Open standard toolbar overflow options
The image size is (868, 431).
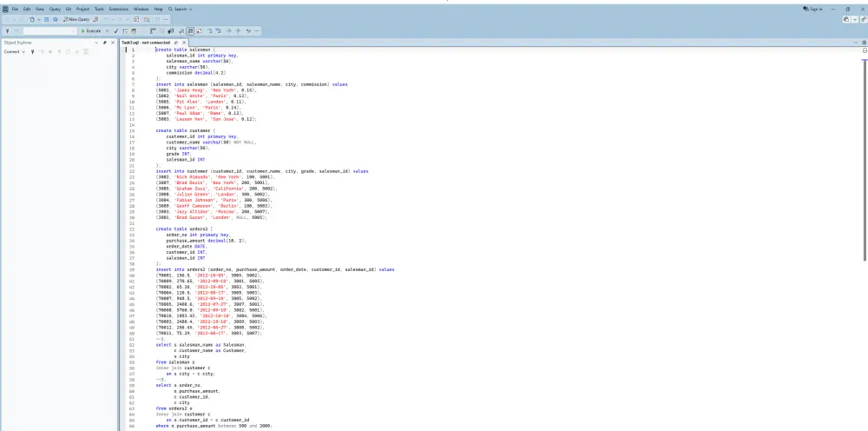(x=167, y=19)
